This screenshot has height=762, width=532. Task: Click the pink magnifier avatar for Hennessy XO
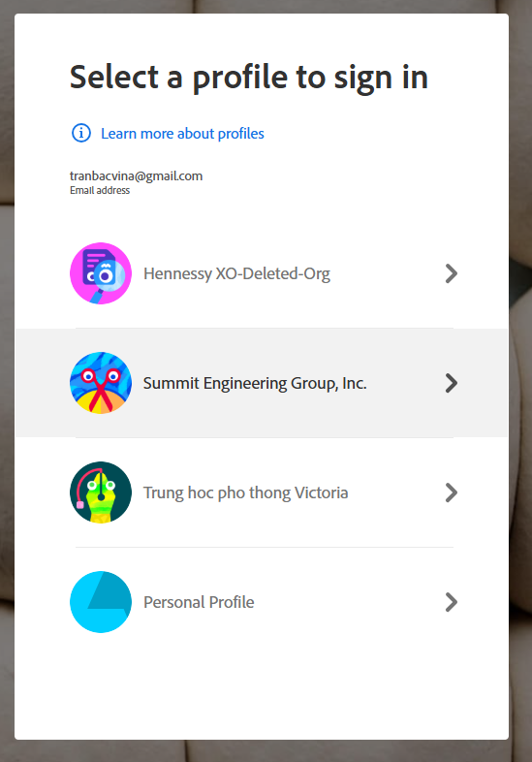point(101,273)
